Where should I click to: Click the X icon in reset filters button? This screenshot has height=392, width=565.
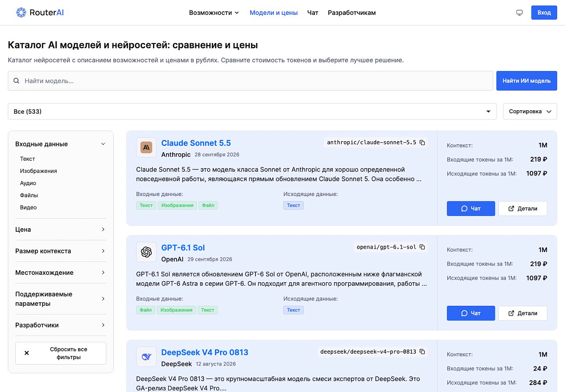[27, 353]
